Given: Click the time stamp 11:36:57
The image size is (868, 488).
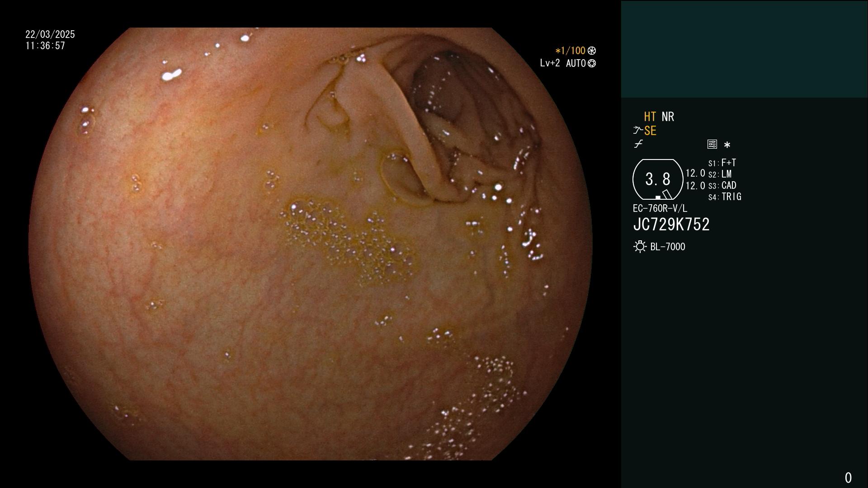Looking at the screenshot, I should click(x=45, y=46).
